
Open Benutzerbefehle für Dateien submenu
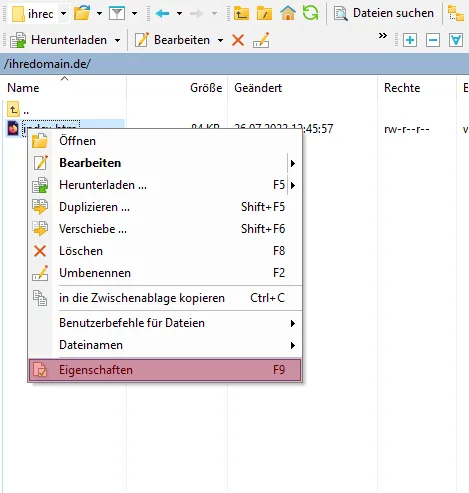click(165, 323)
